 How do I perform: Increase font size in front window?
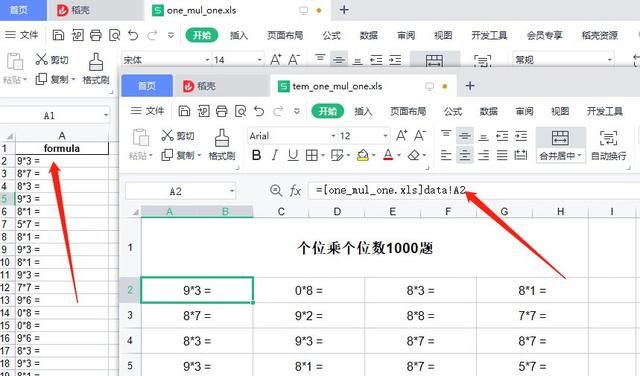click(402, 136)
